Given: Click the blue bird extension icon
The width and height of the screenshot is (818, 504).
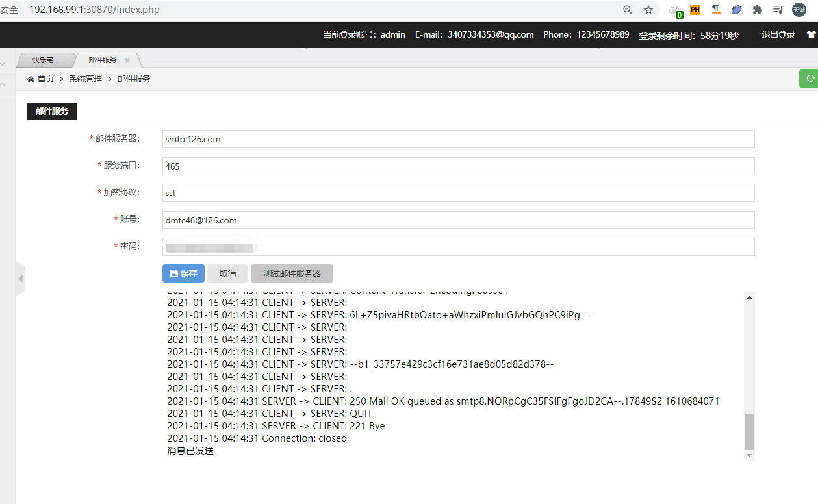Looking at the screenshot, I should click(x=736, y=10).
